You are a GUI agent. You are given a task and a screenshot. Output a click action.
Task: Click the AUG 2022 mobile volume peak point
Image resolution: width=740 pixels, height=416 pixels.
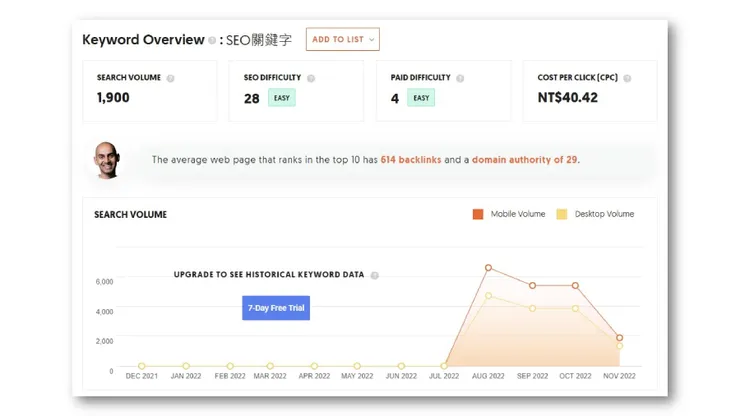[488, 268]
